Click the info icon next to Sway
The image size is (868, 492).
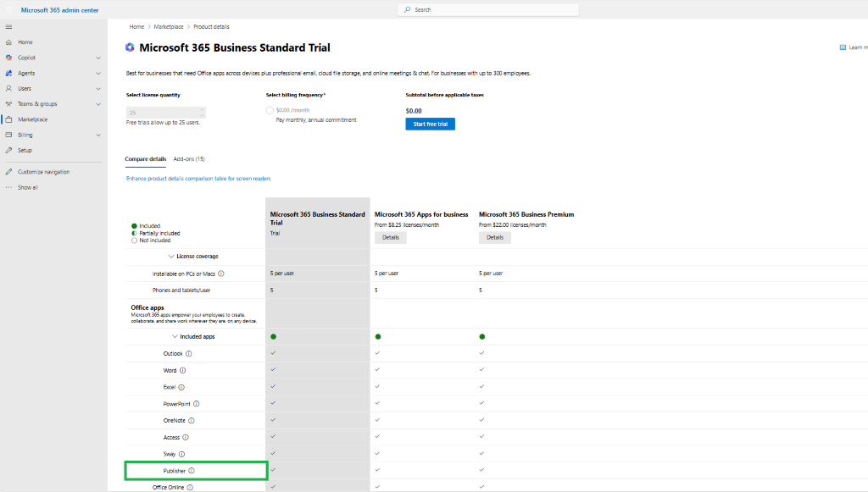point(181,455)
